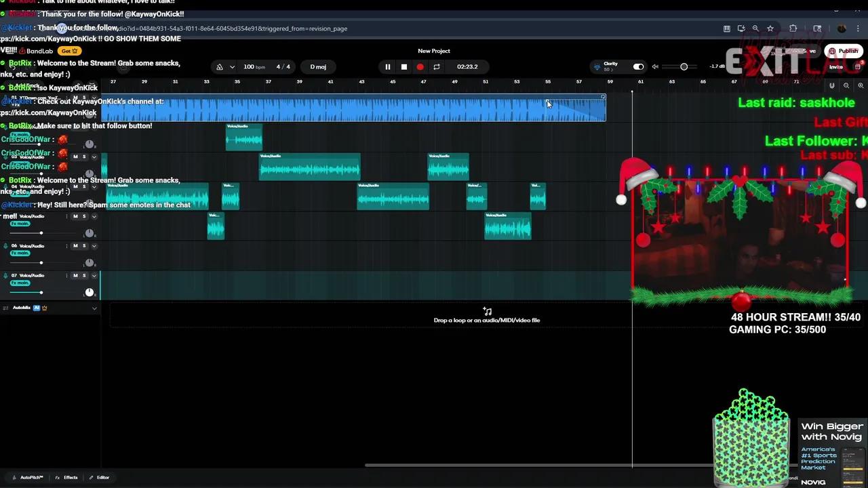
Task: Open the Effects tab
Action: click(x=66, y=477)
